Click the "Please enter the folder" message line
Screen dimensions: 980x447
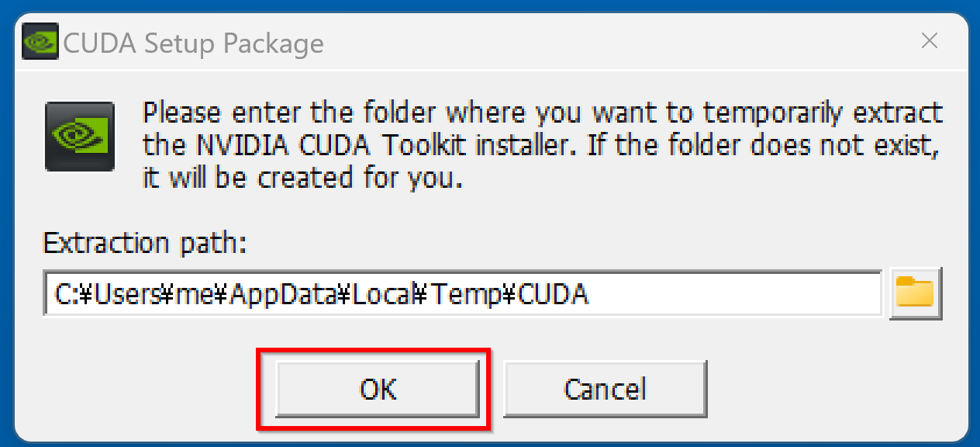click(x=543, y=113)
